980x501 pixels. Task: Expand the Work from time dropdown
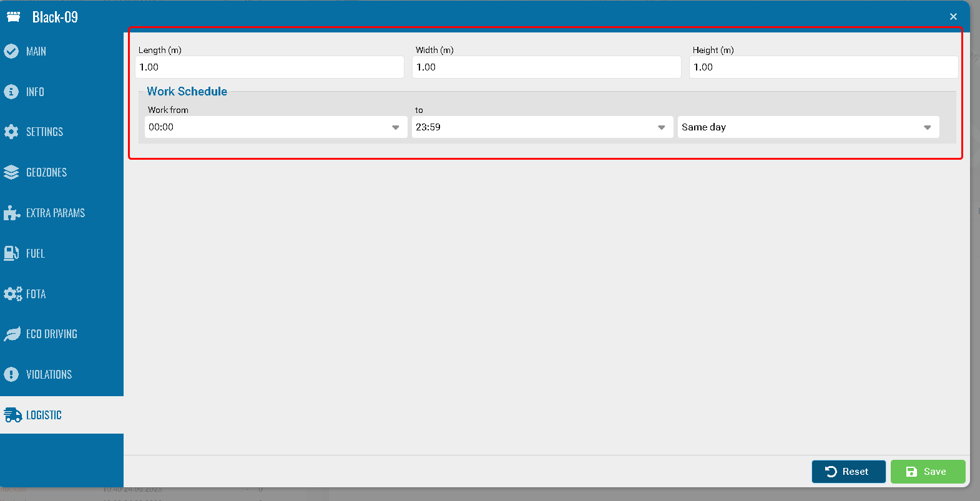(x=275, y=127)
